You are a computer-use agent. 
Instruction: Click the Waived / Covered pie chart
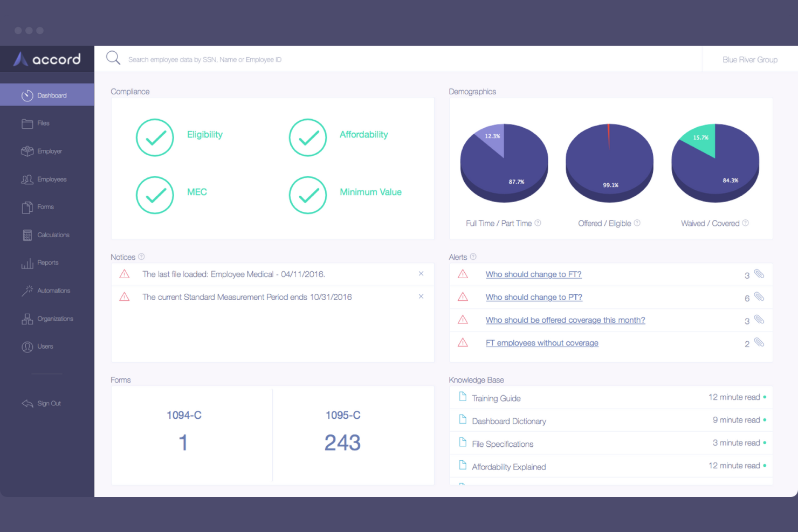(715, 163)
